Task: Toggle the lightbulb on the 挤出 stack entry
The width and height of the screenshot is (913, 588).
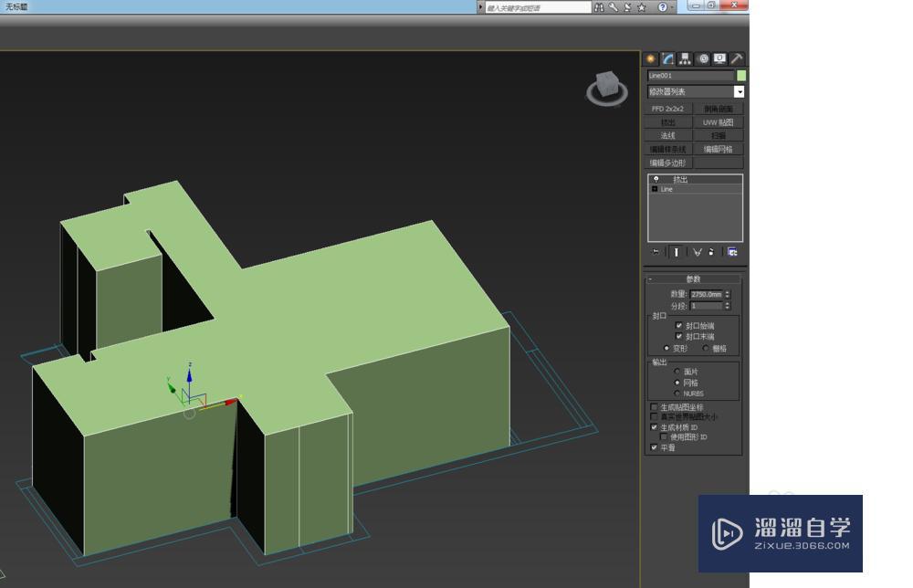Action: coord(656,179)
